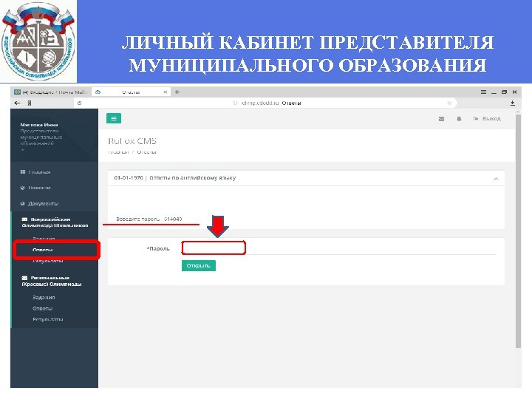The image size is (532, 399).
Task: Open "Ответы" under Региональные Олимпиады
Action: tap(43, 308)
